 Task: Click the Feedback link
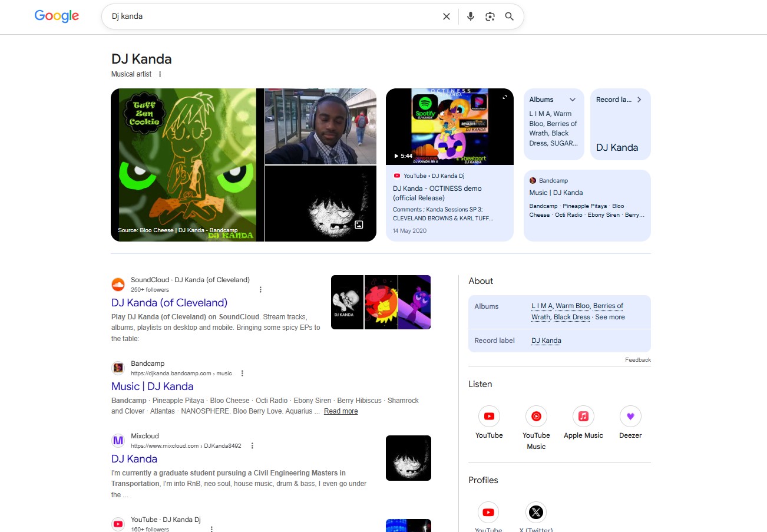638,359
